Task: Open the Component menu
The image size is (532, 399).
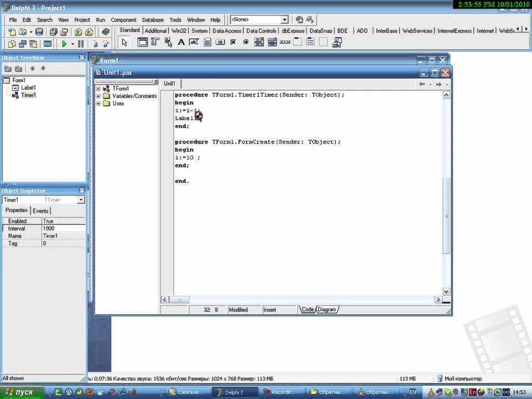Action: [124, 20]
